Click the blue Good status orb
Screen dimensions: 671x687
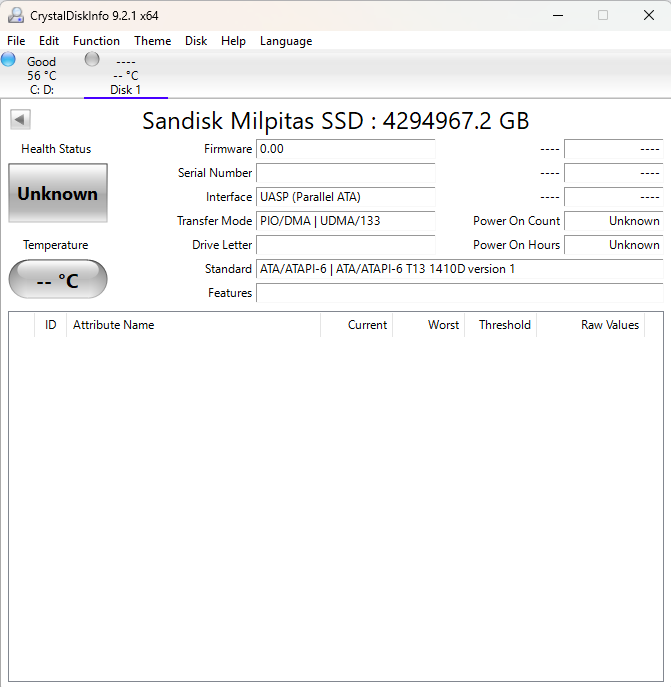coord(9,60)
